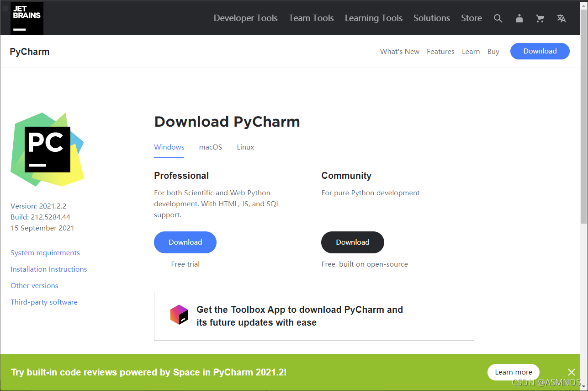Click the code reviews banner message text

[149, 372]
